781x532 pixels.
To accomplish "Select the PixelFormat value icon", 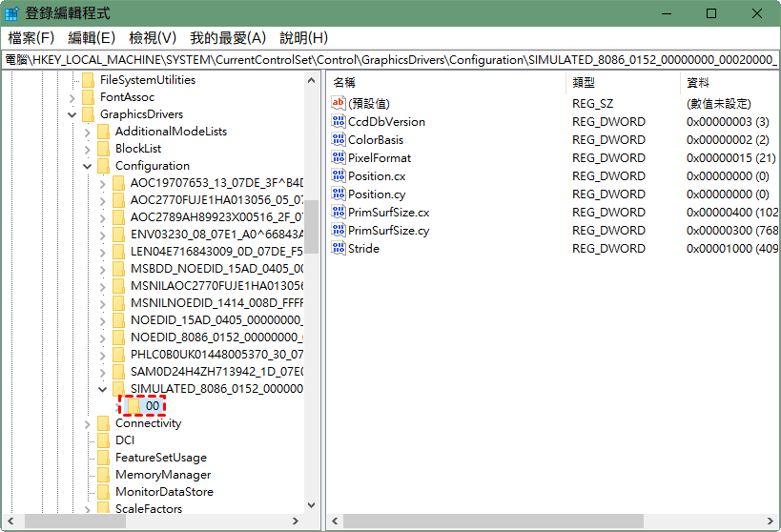I will click(x=338, y=158).
